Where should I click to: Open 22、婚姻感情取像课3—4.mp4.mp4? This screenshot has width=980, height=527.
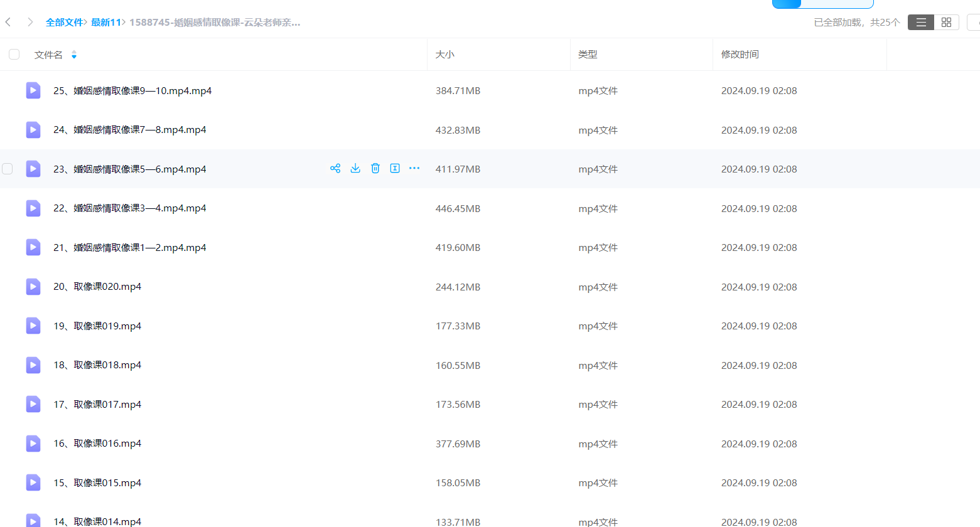coord(130,208)
